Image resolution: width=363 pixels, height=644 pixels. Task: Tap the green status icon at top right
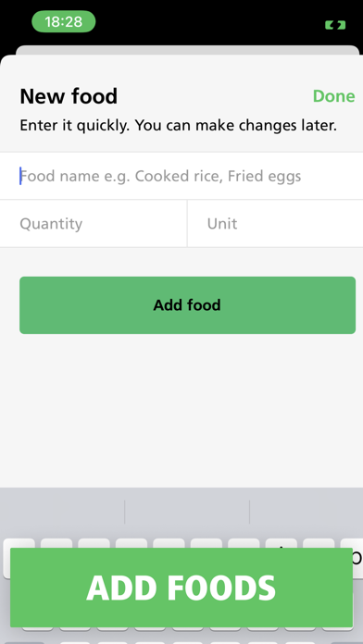tap(335, 26)
